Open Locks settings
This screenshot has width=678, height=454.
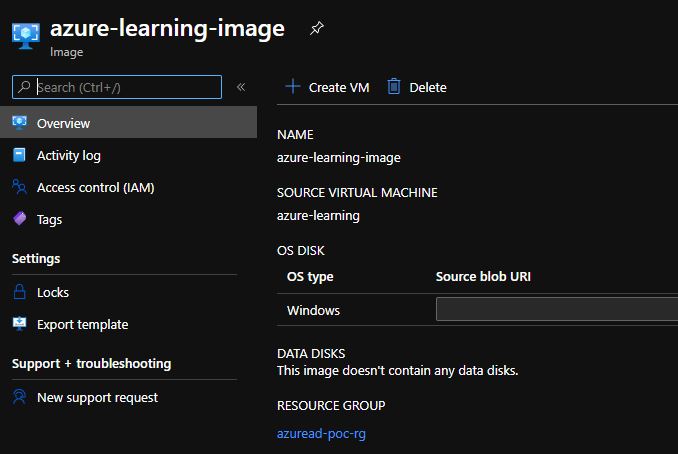53,292
